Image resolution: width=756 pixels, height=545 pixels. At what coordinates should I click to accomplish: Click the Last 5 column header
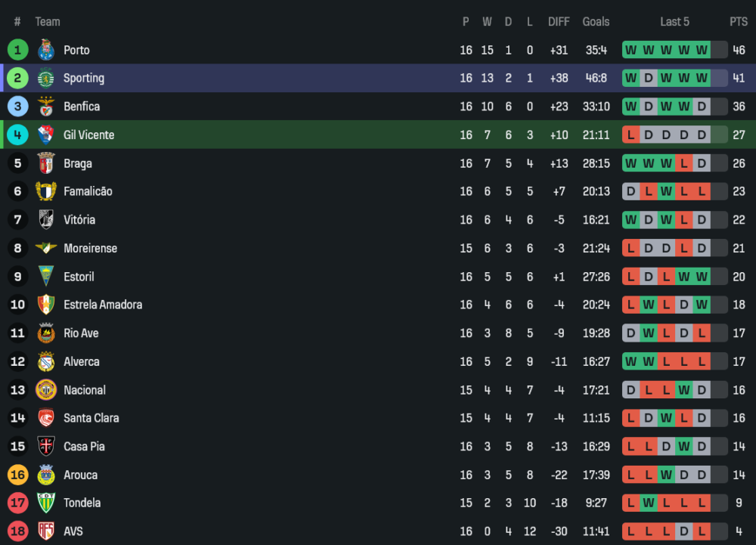click(674, 22)
